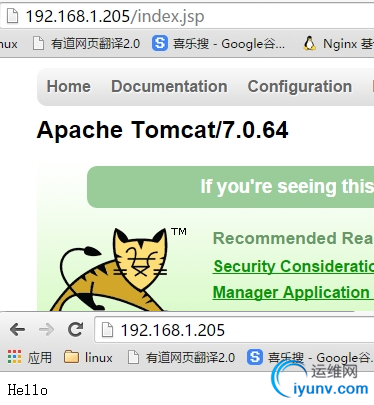Click the Hello text in lower page
This screenshot has width=374, height=405.
28,390
